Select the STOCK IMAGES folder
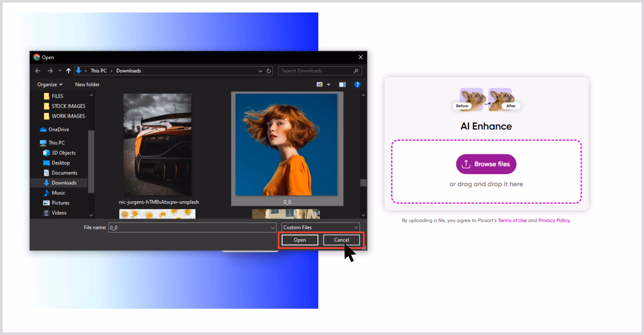This screenshot has width=644, height=335. click(x=65, y=106)
